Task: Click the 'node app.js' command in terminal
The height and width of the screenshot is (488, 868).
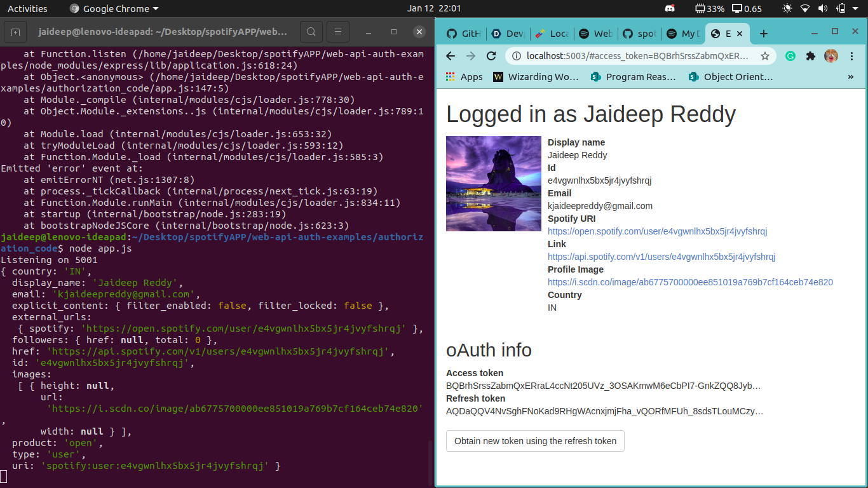Action: pos(100,248)
